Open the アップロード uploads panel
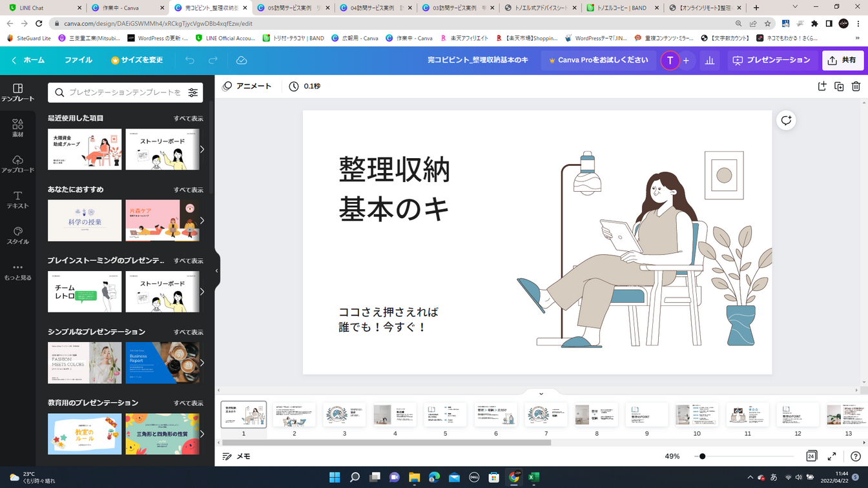Viewport: 868px width, 488px height. (17, 164)
